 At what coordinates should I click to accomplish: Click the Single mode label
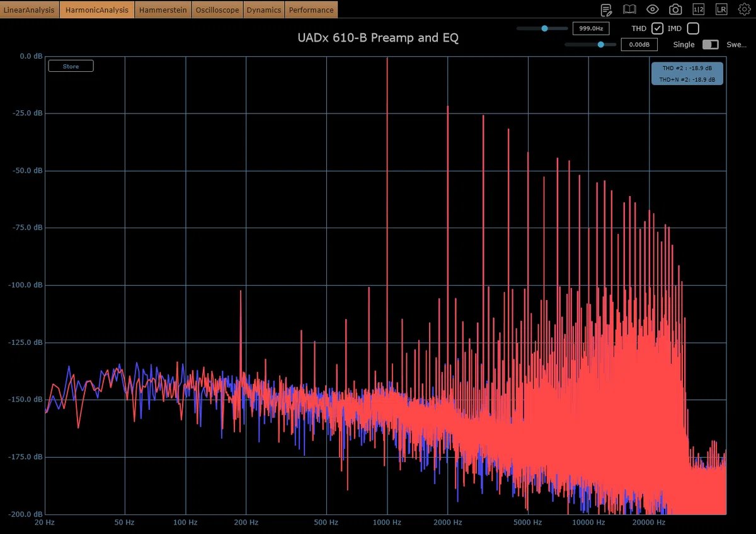[x=684, y=45]
